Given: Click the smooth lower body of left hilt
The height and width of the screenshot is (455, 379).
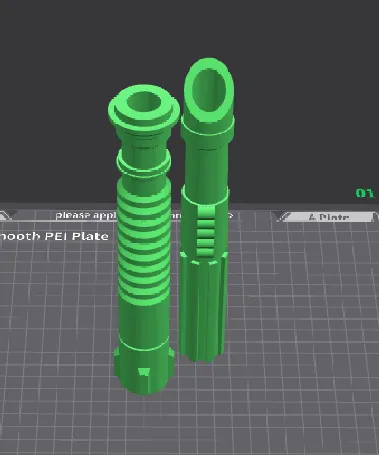Looking at the screenshot, I should (143, 323).
